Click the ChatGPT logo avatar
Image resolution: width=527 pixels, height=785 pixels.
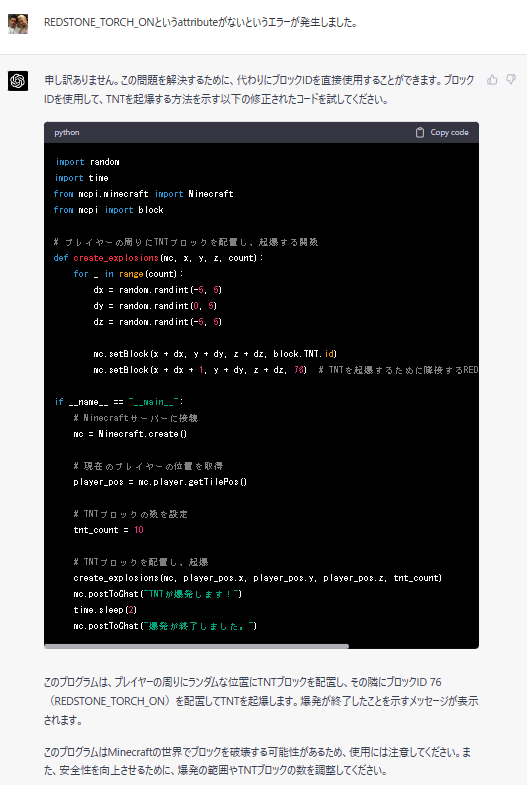click(18, 81)
